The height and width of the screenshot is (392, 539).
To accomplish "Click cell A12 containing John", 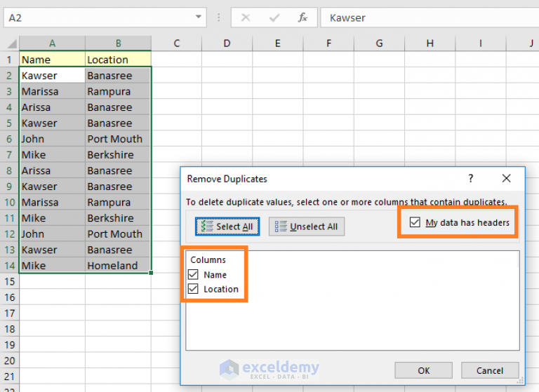I will tap(52, 234).
